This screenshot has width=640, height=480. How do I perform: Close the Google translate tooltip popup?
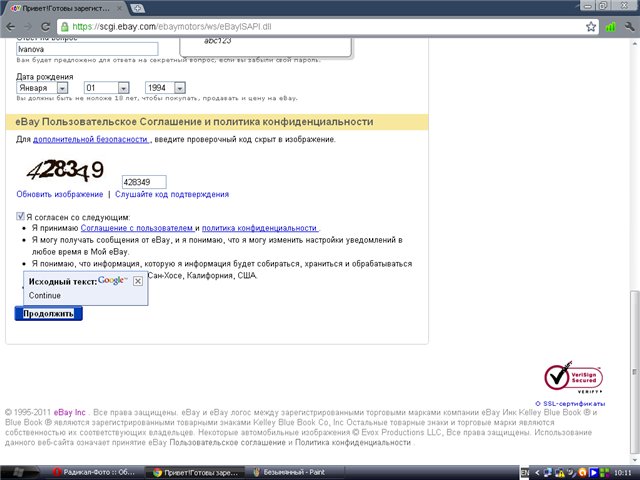click(138, 281)
